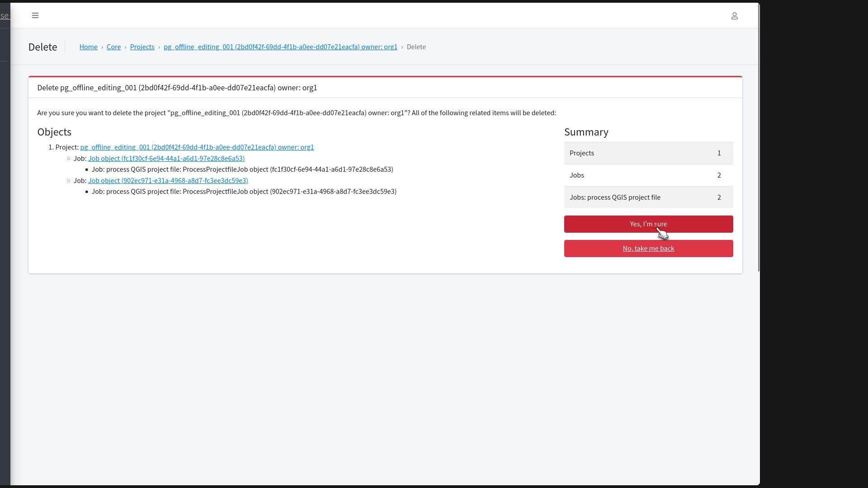Click the partially hidden link at left edge
Image resolution: width=868 pixels, height=488 pixels.
5,16
